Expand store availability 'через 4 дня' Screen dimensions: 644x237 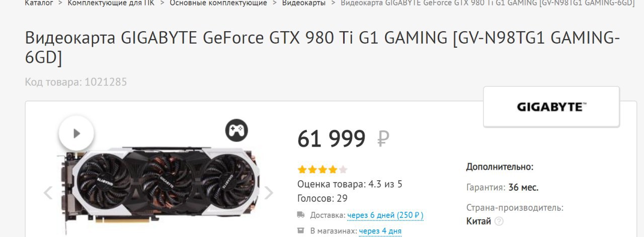380,231
